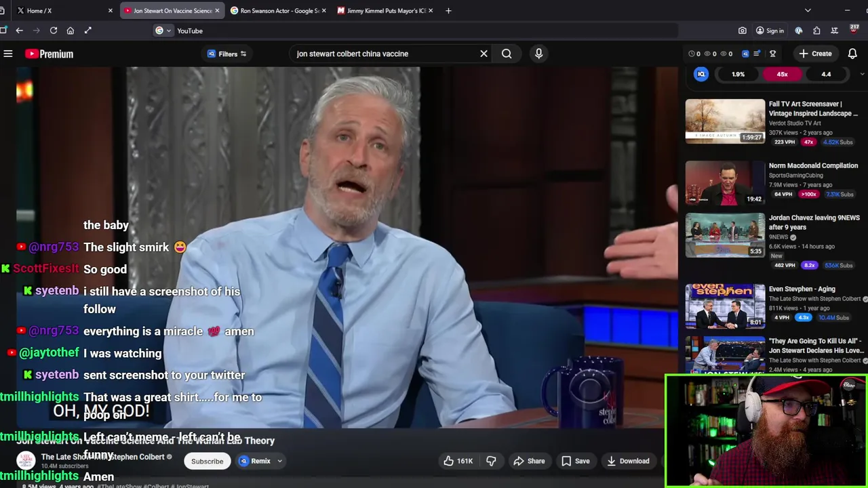The width and height of the screenshot is (868, 488).
Task: Open Jordan Chavez leaving 9NEWS thumbnail
Action: click(725, 235)
